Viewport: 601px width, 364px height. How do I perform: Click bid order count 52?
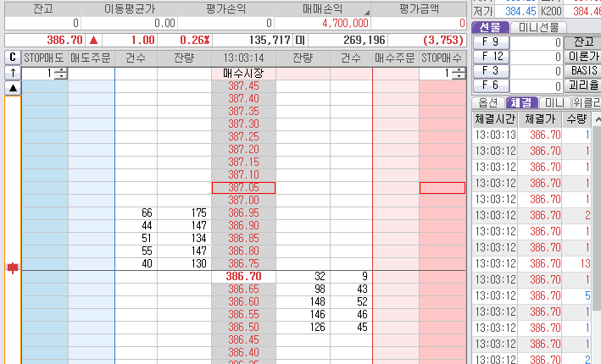[351, 302]
